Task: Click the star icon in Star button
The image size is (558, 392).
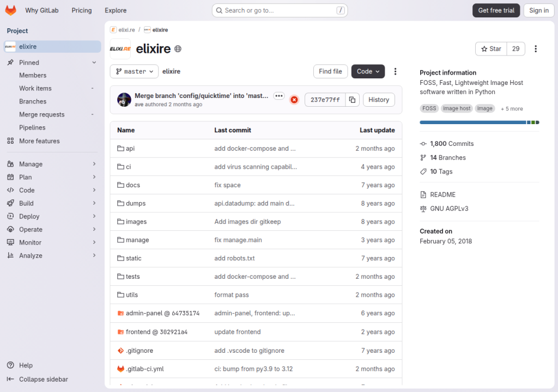Action: 484,49
